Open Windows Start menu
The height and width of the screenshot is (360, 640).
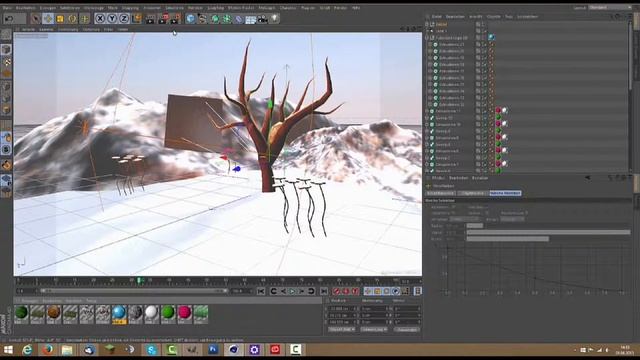click(x=8, y=350)
